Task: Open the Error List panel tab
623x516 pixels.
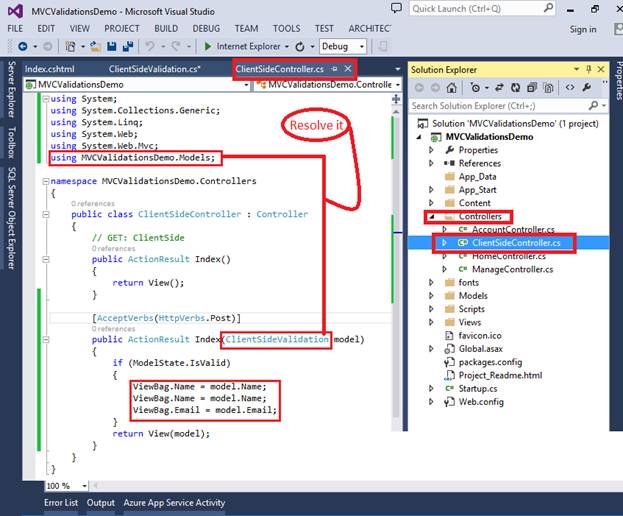Action: click(60, 503)
